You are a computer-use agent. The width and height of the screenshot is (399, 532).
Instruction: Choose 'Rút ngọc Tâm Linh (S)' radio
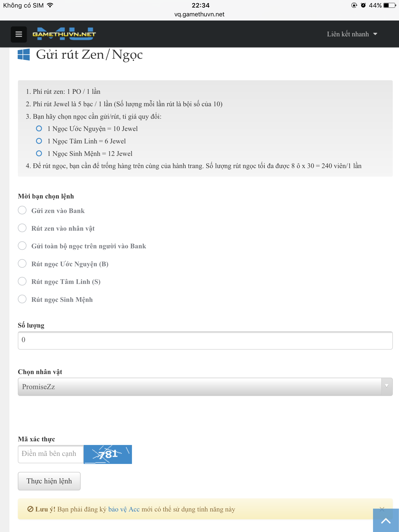[x=22, y=281]
